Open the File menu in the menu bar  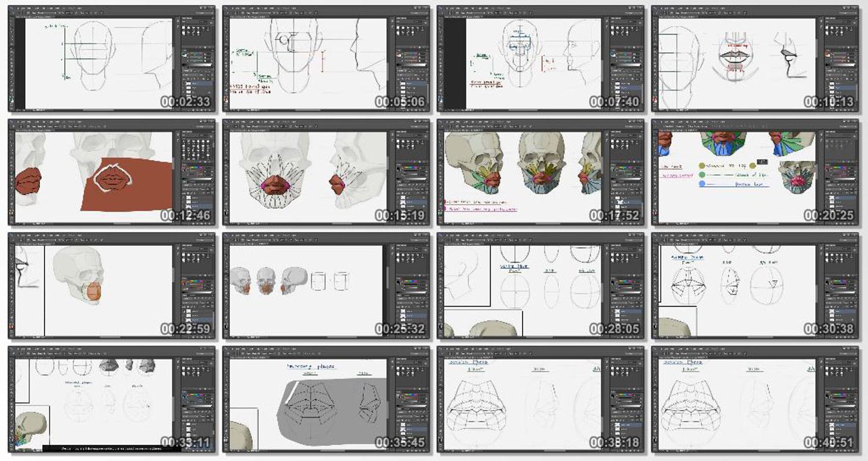pyautogui.click(x=18, y=9)
